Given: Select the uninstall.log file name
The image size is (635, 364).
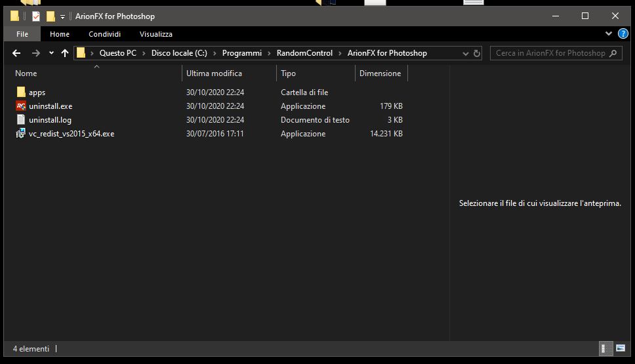Looking at the screenshot, I should [50, 120].
